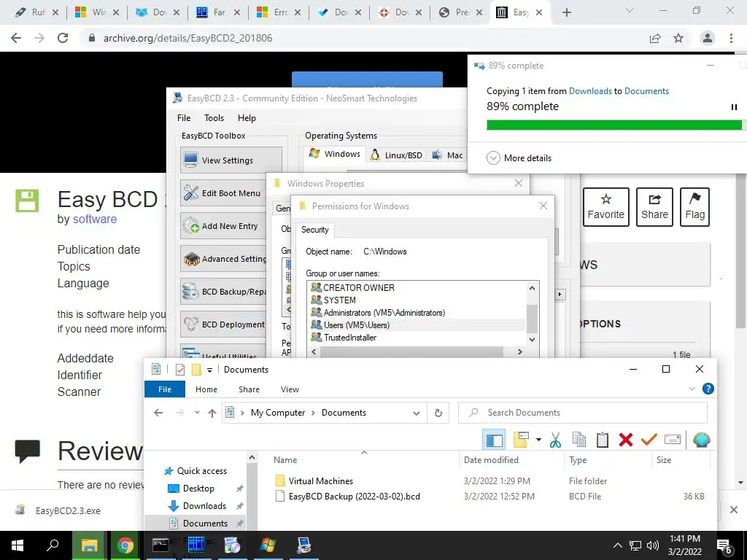Open the EasyBCD Tools menu
The image size is (747, 560).
214,118
